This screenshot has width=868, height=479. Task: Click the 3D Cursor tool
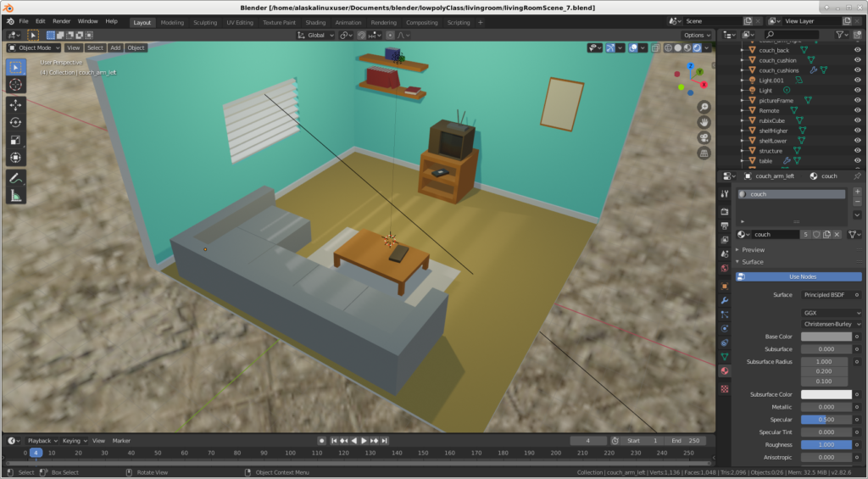pyautogui.click(x=16, y=84)
